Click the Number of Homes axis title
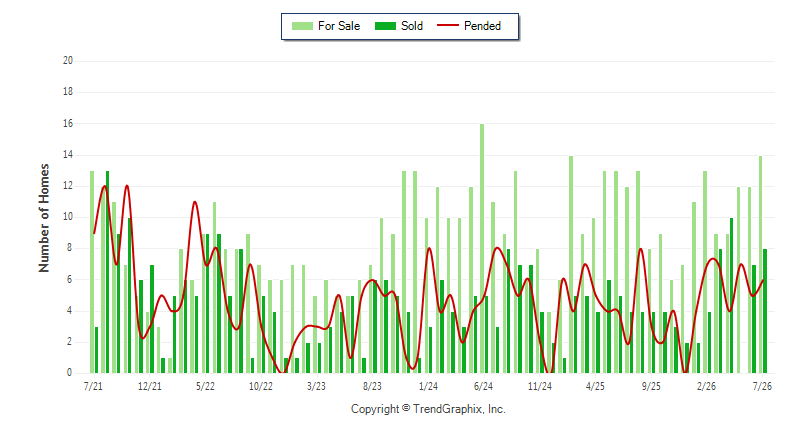 (44, 218)
